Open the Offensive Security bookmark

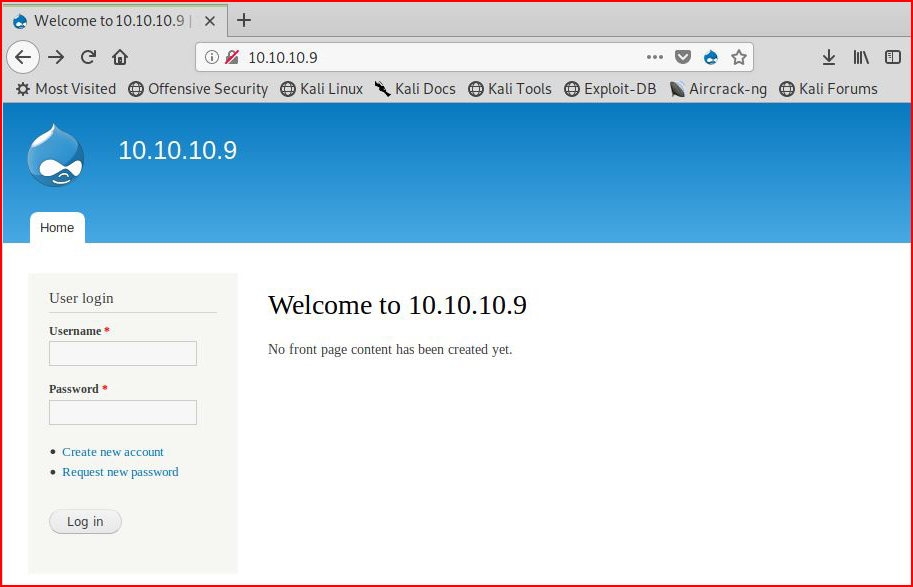pos(198,89)
